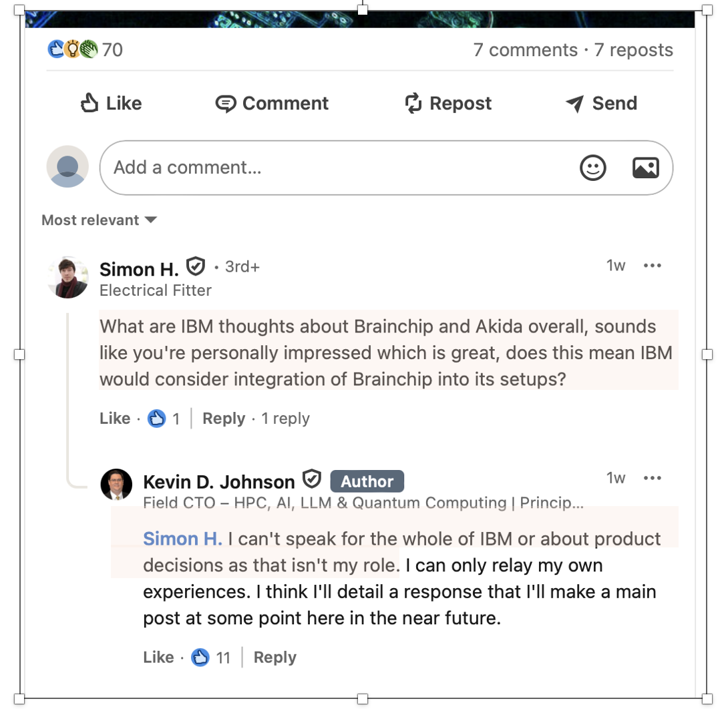Open the three-dot menu on Simon H.'s comment
The width and height of the screenshot is (728, 709).
[x=652, y=266]
